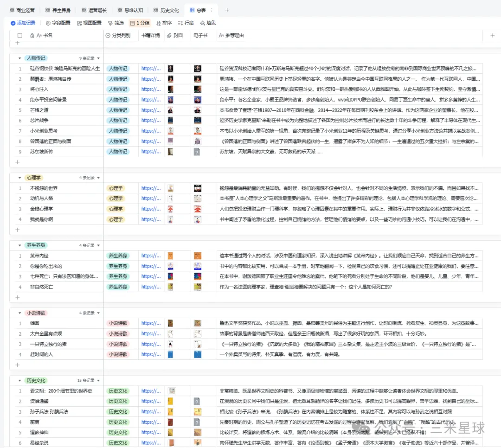Open the cover thumbnail for 芯片战争
Image resolution: width=501 pixels, height=448 pixels.
171,121
